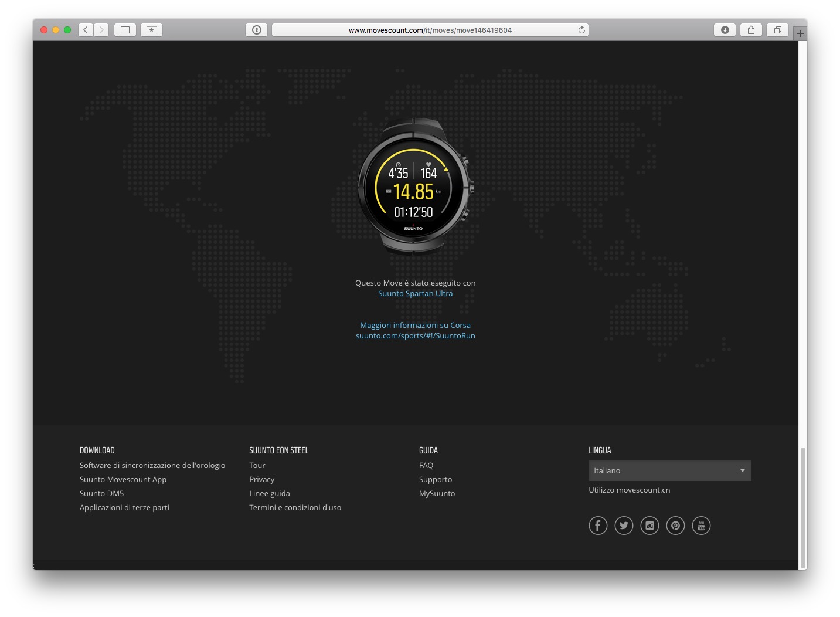
Task: Open the MySuunto link
Action: pyautogui.click(x=437, y=493)
